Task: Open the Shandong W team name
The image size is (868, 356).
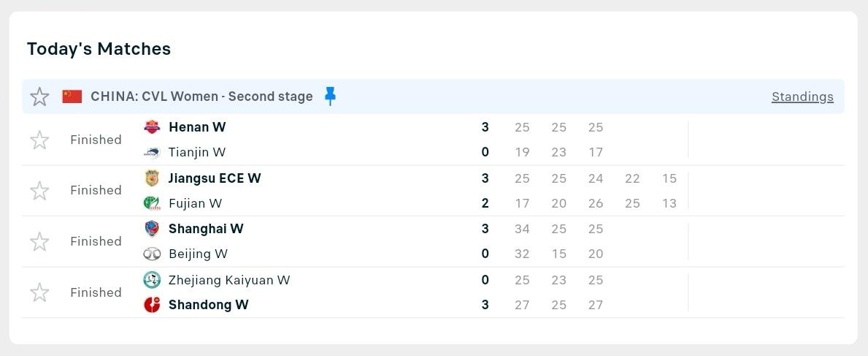Action: (x=208, y=305)
